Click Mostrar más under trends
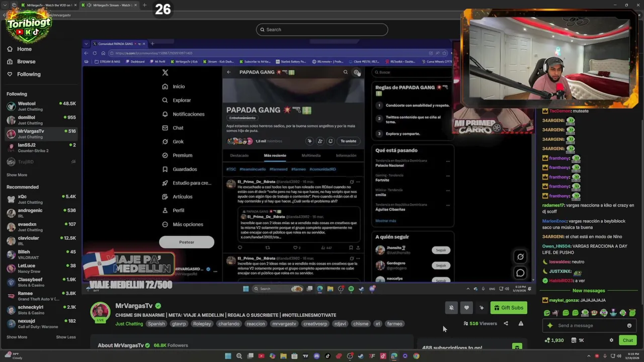The height and width of the screenshot is (362, 644). (385, 221)
